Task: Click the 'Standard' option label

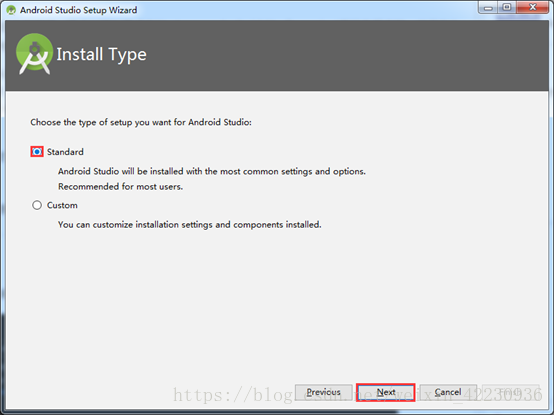Action: point(65,152)
